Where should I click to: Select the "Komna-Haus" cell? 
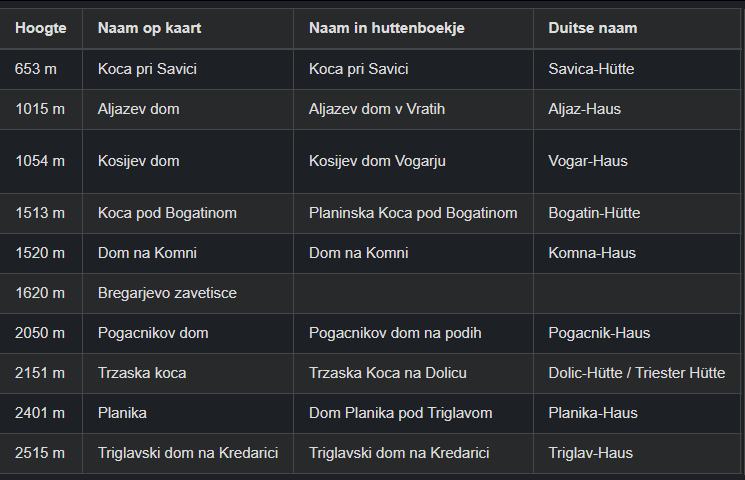click(x=593, y=253)
